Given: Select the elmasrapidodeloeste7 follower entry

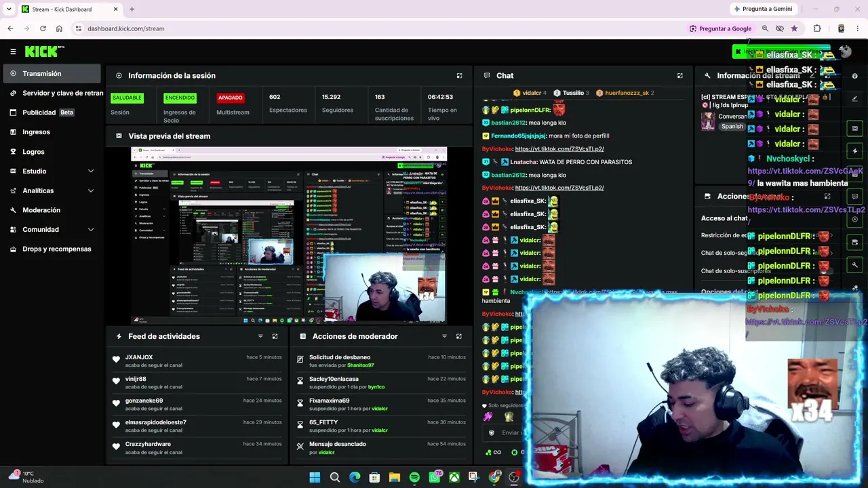Looking at the screenshot, I should pyautogui.click(x=197, y=426).
